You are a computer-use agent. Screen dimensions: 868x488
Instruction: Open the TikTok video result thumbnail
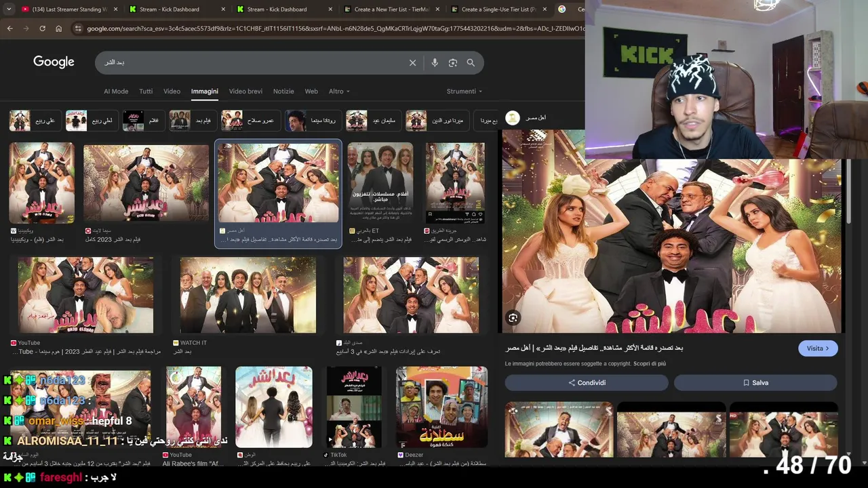(354, 407)
